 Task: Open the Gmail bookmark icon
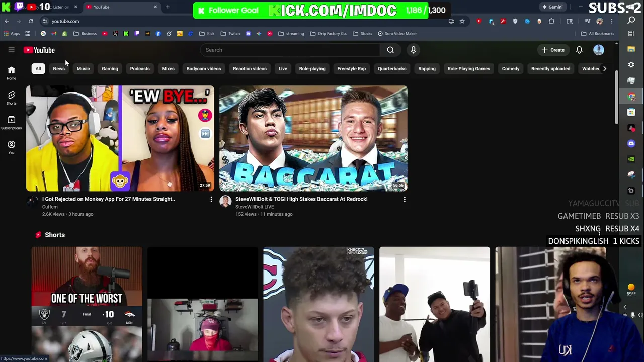pos(54,34)
